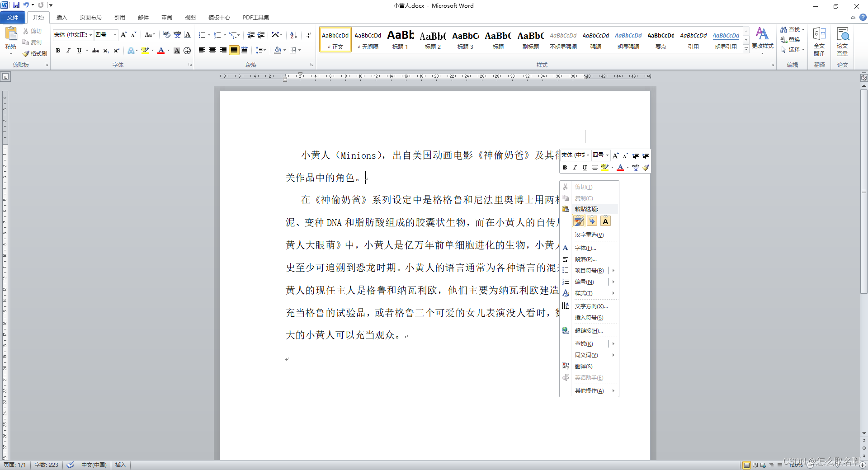Choose Keep Source Formatting paste option
Viewport: 868px width, 470px height.
[579, 221]
